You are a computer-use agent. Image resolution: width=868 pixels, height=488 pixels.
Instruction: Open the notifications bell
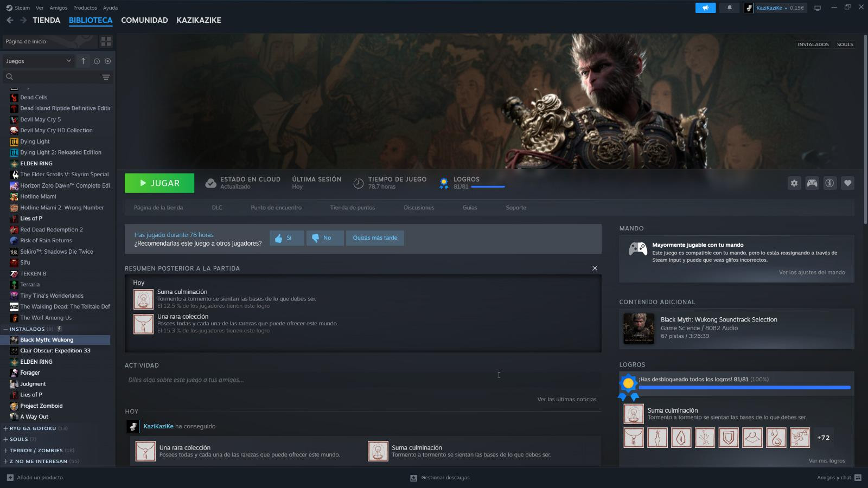729,8
